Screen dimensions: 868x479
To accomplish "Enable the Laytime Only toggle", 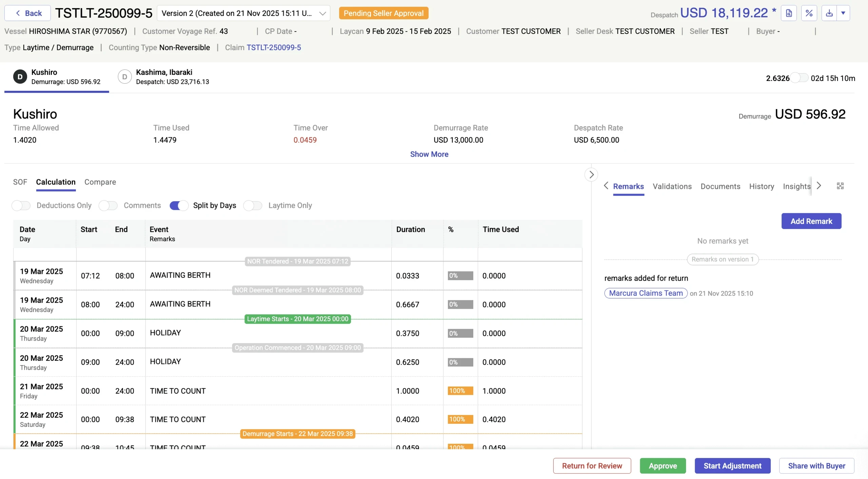I will click(x=253, y=205).
